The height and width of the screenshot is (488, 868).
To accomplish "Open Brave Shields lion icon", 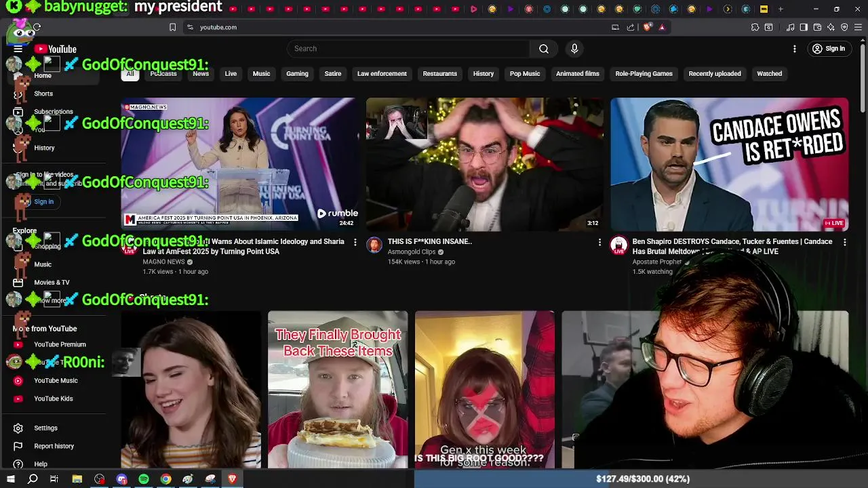I will [x=648, y=27].
